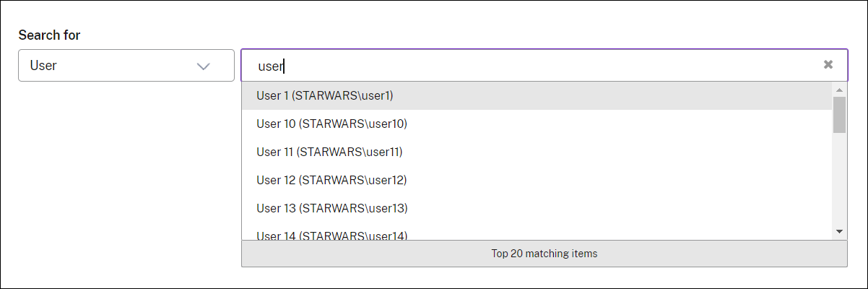Select User 12 (STARWARS\user12) entry
Image resolution: width=868 pixels, height=289 pixels.
pos(331,180)
